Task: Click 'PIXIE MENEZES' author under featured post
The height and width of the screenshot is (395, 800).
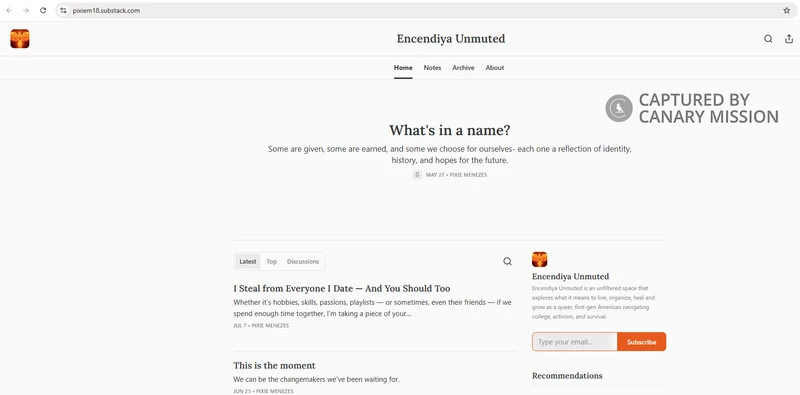Action: pos(468,175)
